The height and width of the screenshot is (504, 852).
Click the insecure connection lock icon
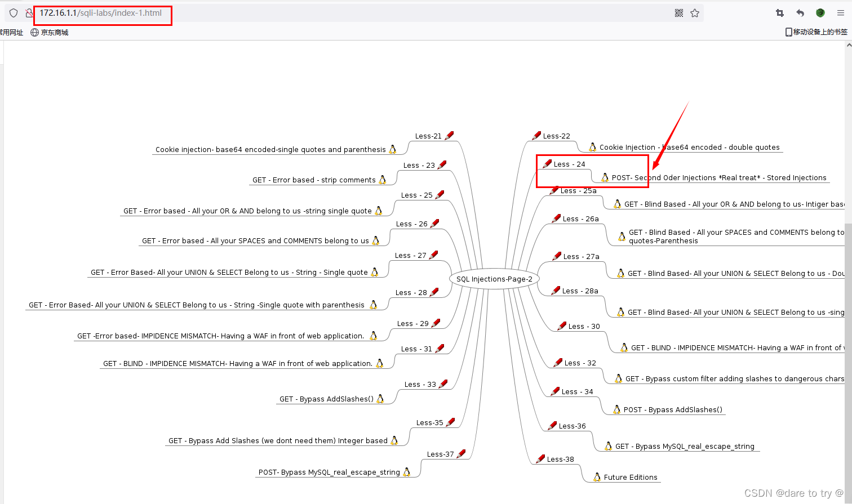29,13
